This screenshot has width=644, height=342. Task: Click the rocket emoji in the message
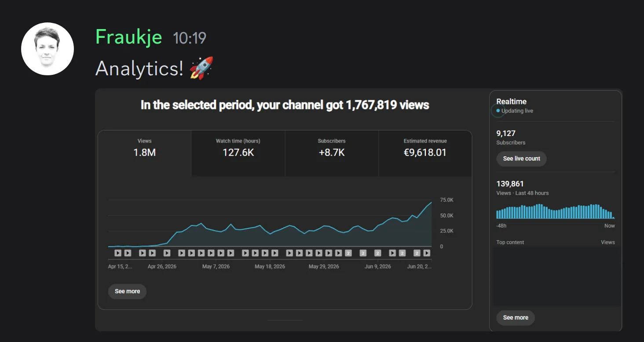coord(201,68)
